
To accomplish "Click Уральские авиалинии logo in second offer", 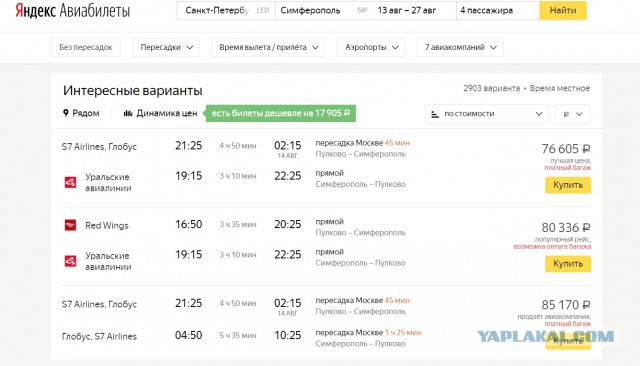I will click(x=71, y=261).
